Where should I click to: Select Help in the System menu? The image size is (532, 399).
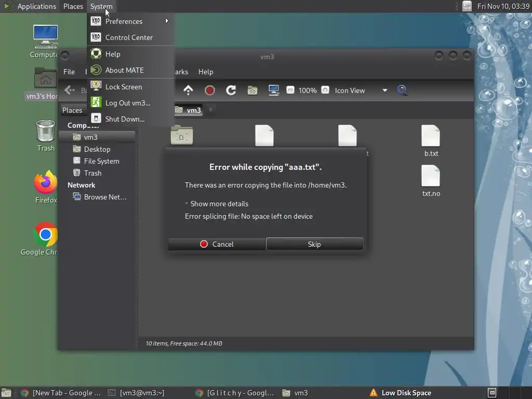(130, 54)
